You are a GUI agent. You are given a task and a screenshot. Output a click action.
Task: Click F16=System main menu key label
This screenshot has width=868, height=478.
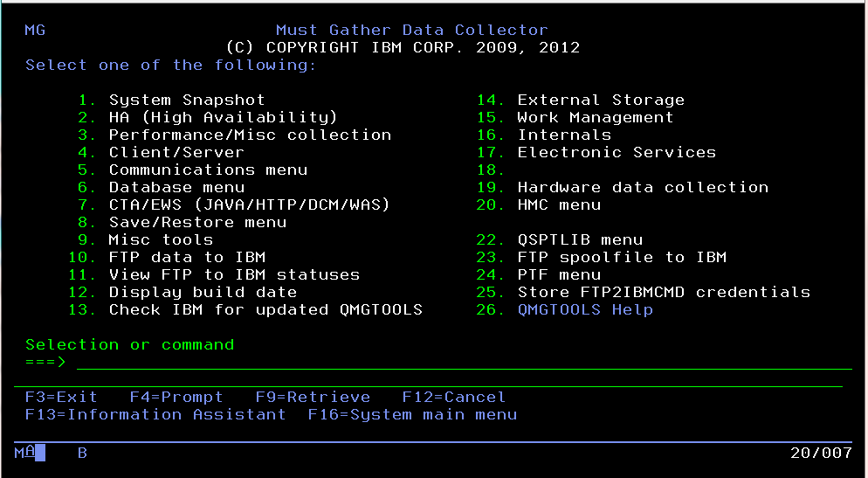tap(412, 414)
